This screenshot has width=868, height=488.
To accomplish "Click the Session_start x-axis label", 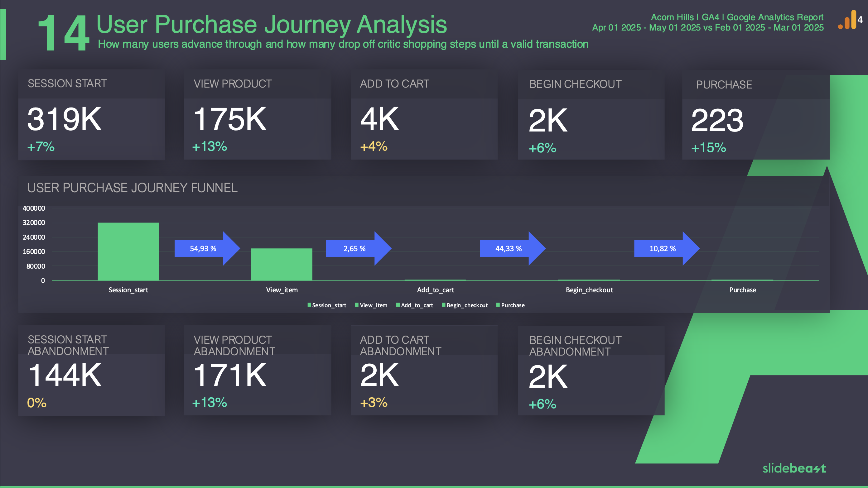I will [x=128, y=290].
